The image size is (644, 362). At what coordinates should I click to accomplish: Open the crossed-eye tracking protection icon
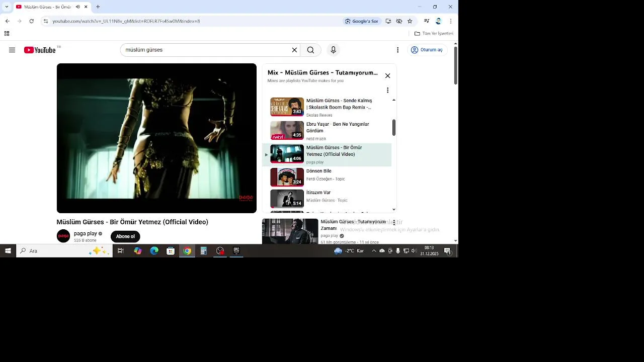399,21
